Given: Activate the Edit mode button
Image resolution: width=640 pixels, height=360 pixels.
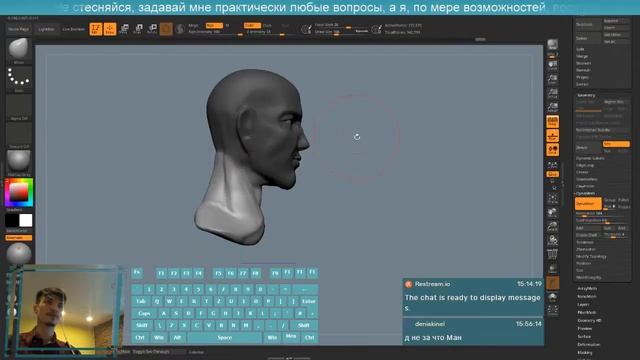Looking at the screenshot, I should point(96,29).
